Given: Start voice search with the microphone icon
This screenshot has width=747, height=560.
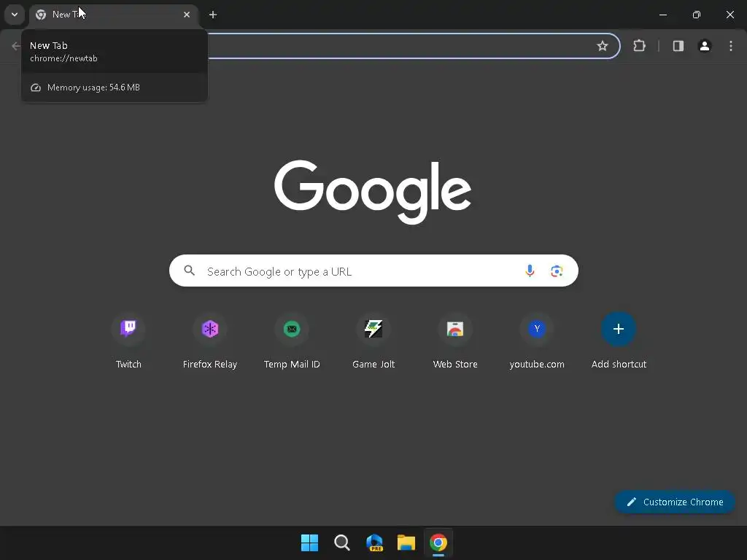Looking at the screenshot, I should click(x=530, y=271).
